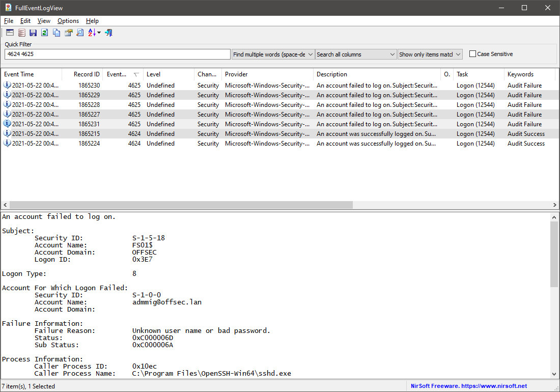Click 'Audit Success' keyword in record 1865215 row
This screenshot has width=560, height=392.
pos(526,133)
